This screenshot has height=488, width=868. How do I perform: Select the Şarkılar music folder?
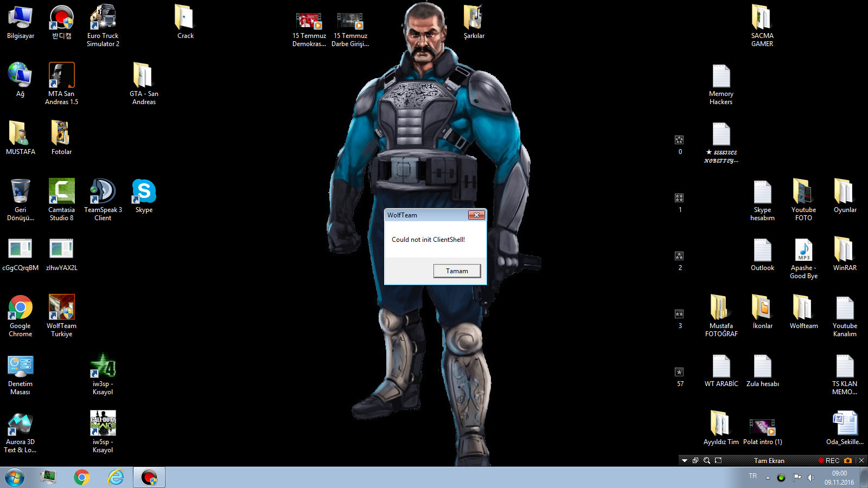pos(474,23)
